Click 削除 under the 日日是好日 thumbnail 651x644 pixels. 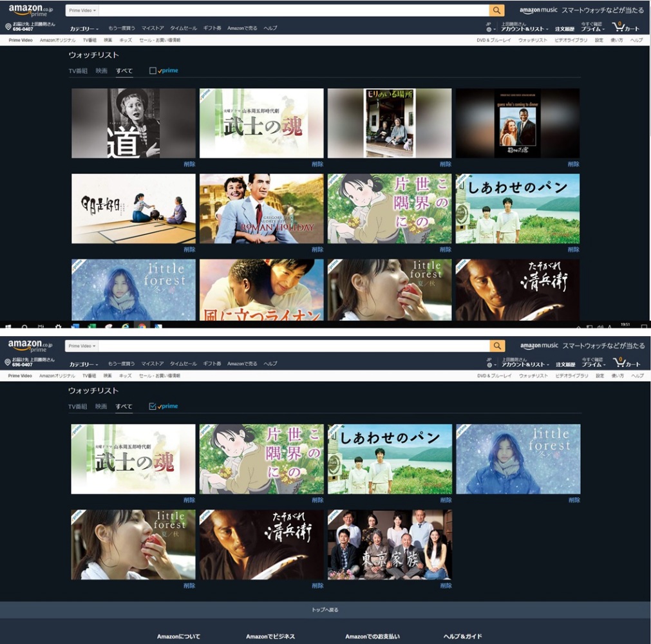189,249
